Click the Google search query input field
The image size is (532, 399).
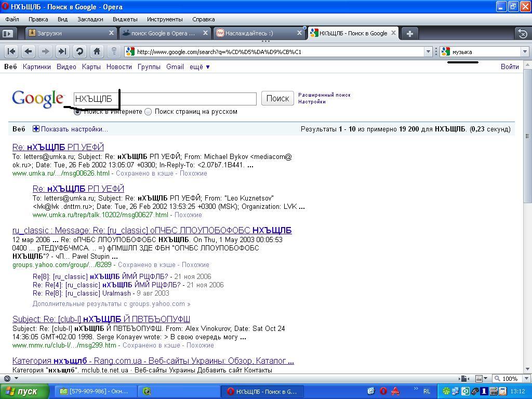pos(165,99)
